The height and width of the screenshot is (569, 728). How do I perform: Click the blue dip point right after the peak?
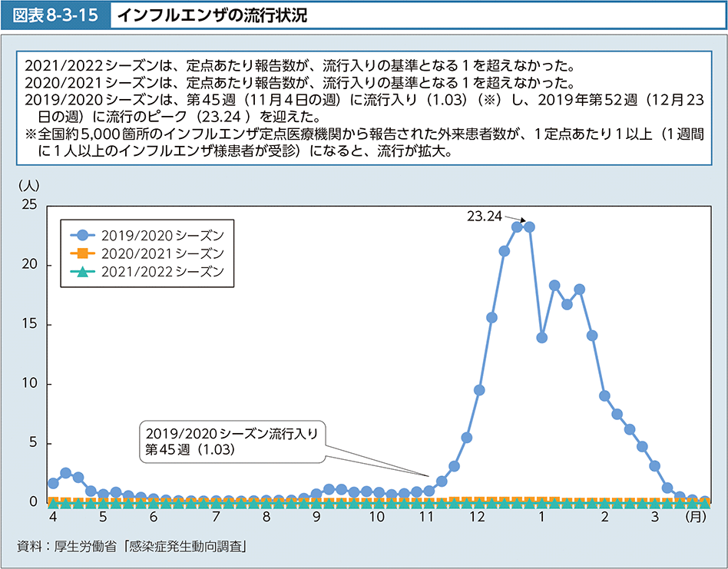pyautogui.click(x=541, y=338)
